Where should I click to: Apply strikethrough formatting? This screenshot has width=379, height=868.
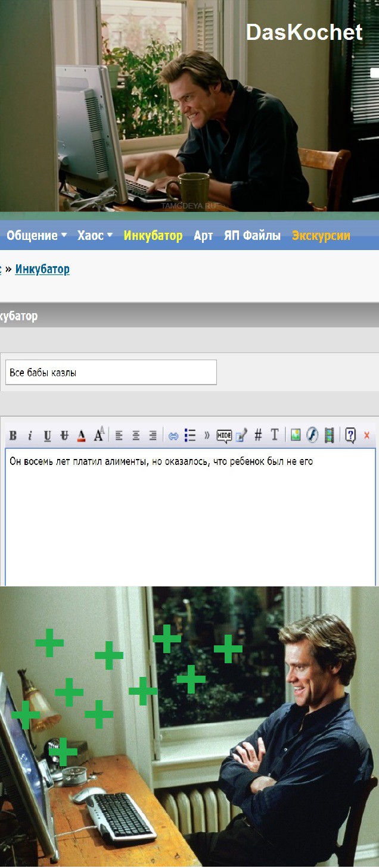(64, 435)
